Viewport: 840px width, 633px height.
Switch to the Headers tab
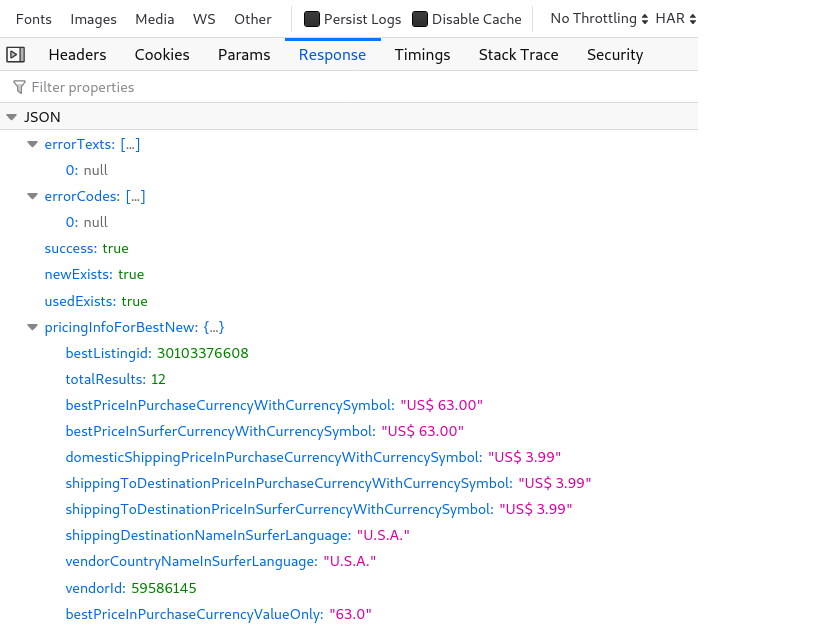[77, 55]
